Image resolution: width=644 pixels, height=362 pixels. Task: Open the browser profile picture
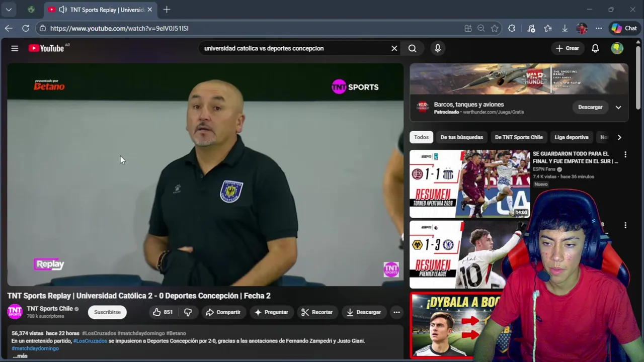[582, 29]
